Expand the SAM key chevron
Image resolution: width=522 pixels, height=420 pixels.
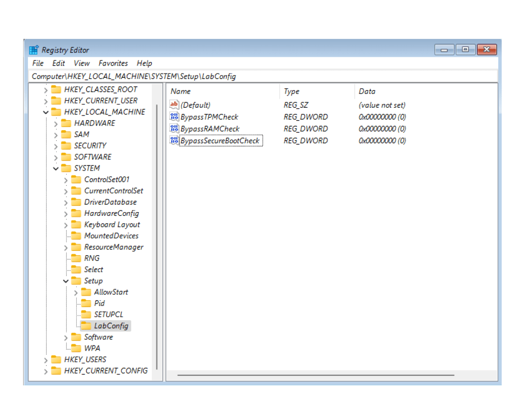56,135
